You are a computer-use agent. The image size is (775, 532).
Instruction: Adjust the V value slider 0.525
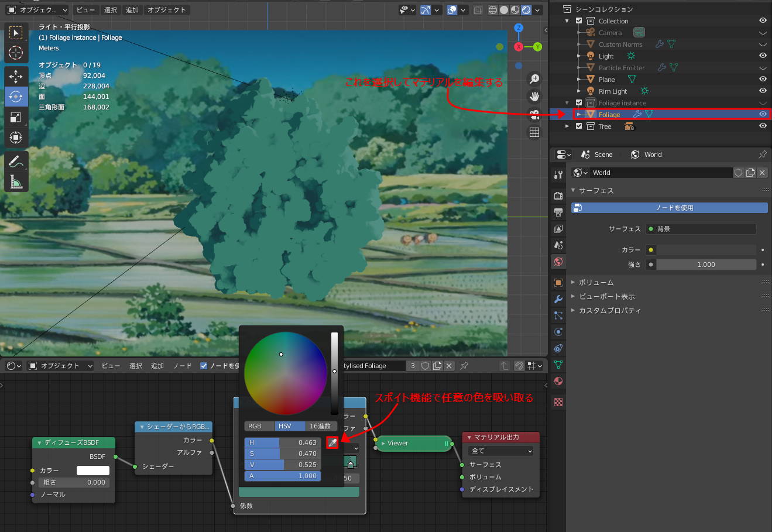(x=283, y=465)
